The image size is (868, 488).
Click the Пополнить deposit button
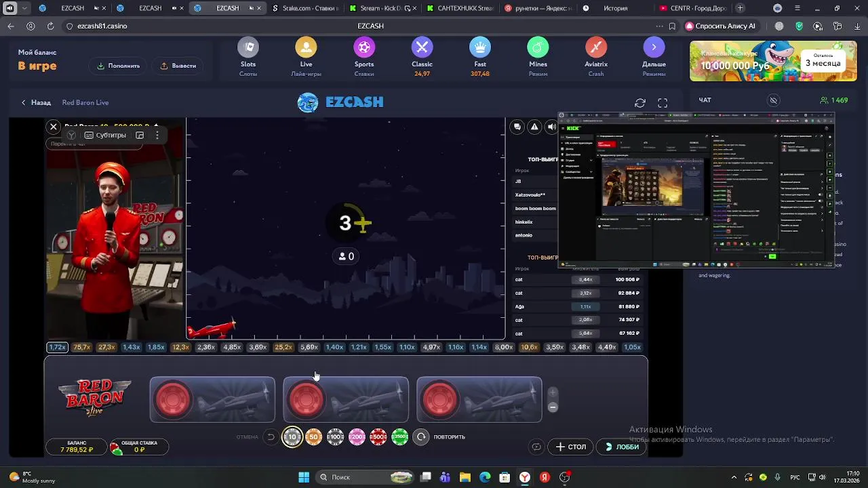coord(118,66)
